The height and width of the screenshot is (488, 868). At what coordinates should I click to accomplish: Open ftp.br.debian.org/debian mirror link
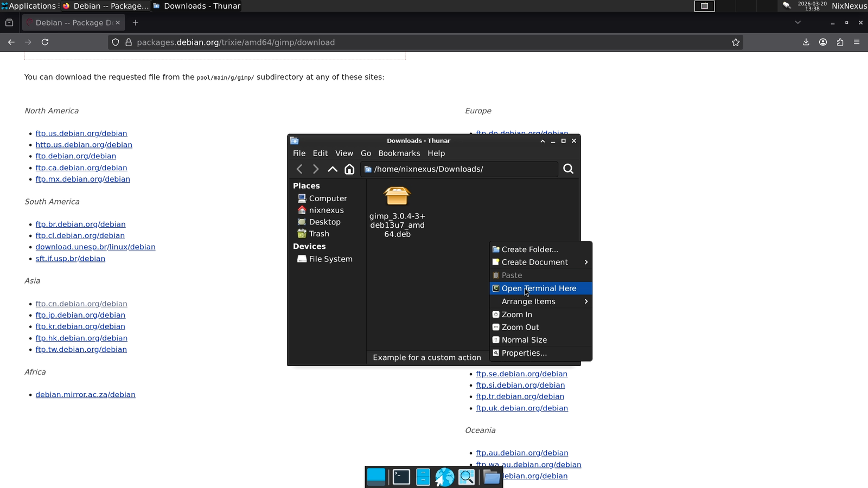coord(80,224)
